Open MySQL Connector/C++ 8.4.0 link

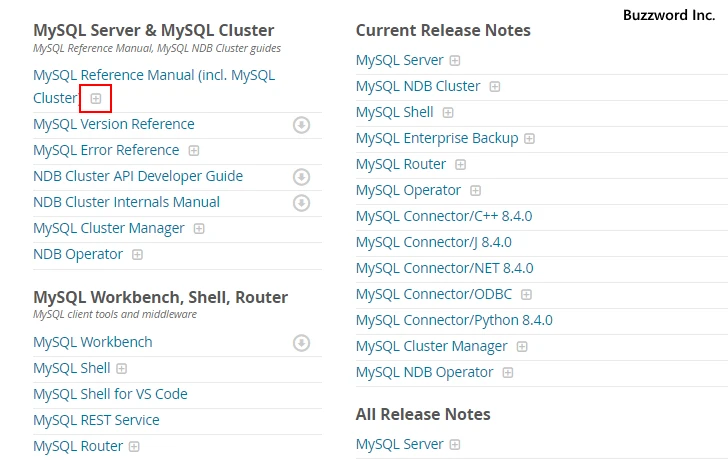pyautogui.click(x=443, y=216)
